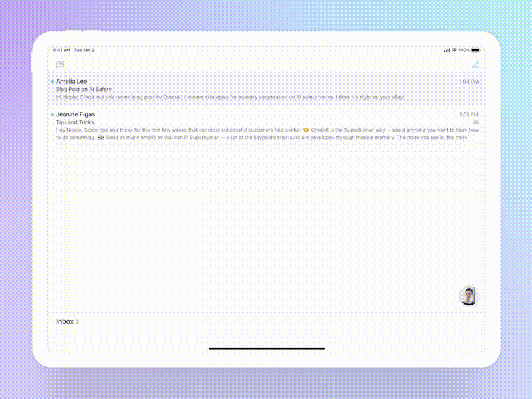Tap the cellular signal bars icon
Viewport: 532px width, 399px height.
447,51
